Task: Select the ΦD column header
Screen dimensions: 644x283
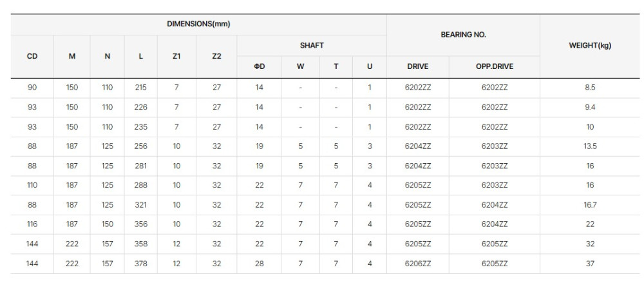Action: [x=259, y=66]
